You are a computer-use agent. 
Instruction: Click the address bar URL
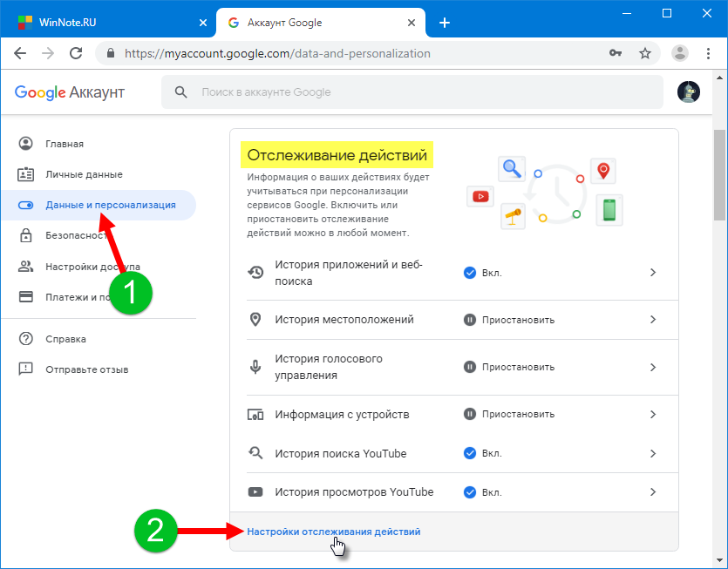(x=277, y=53)
